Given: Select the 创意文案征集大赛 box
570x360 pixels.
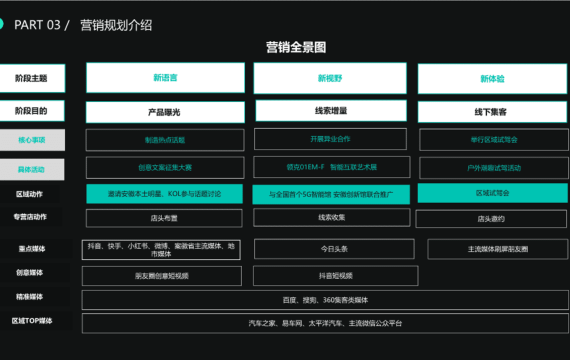Looking at the screenshot, I should [165, 168].
